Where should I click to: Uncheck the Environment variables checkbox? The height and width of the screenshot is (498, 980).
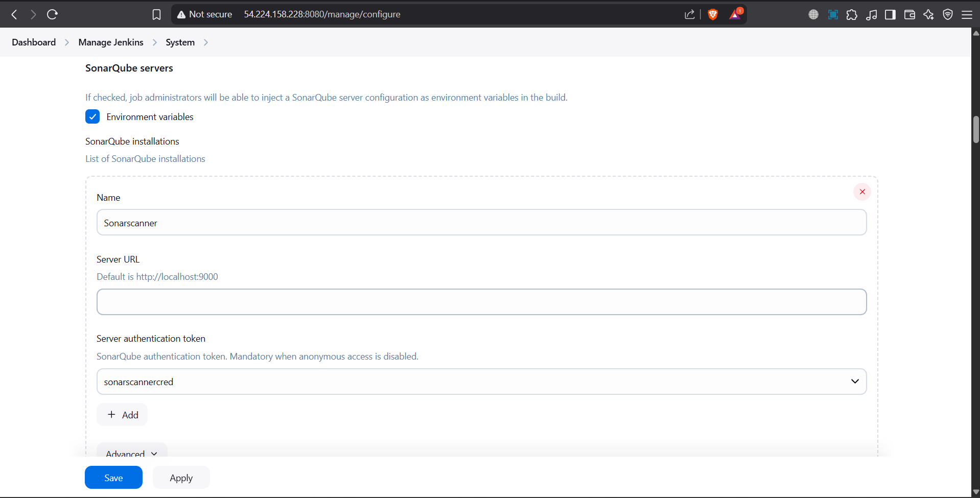(x=92, y=116)
